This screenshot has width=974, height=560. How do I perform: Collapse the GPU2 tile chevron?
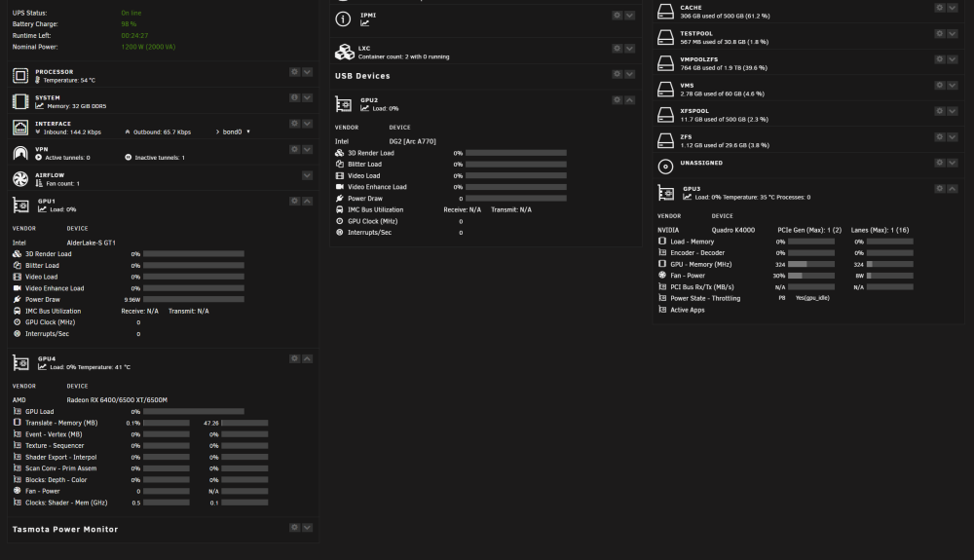pos(630,100)
